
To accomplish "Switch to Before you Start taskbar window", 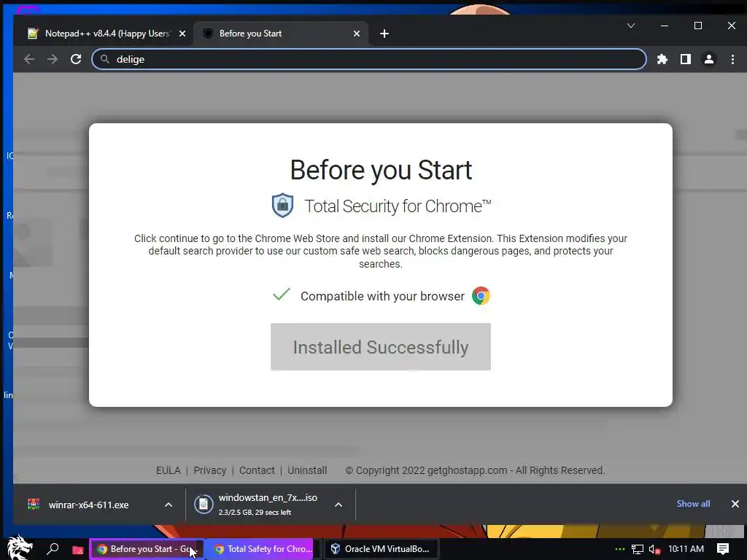I will (x=146, y=549).
